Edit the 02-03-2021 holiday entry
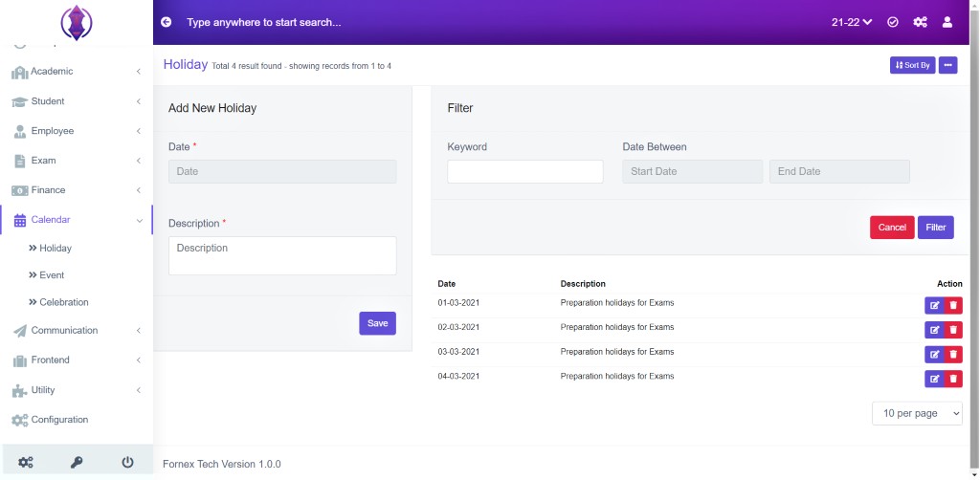 [934, 330]
